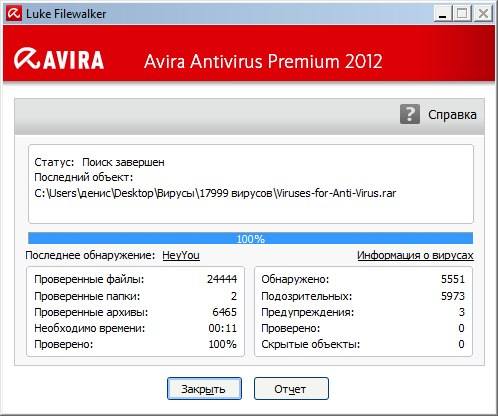Click the checked files value 24444
This screenshot has height=416, width=498.
(x=222, y=279)
